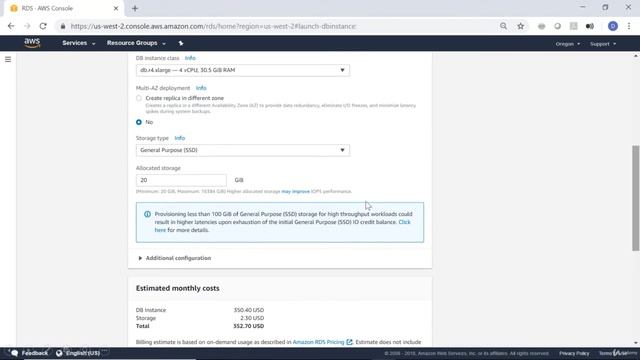640x360 pixels.
Task: Open Chrome three-dot menu
Action: tap(629, 26)
